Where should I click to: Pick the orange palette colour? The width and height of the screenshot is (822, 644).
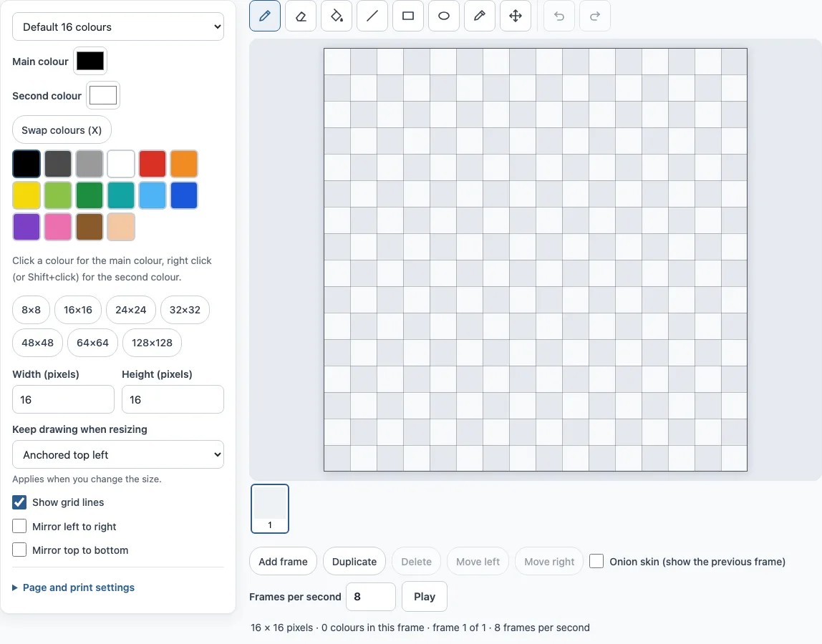(183, 163)
